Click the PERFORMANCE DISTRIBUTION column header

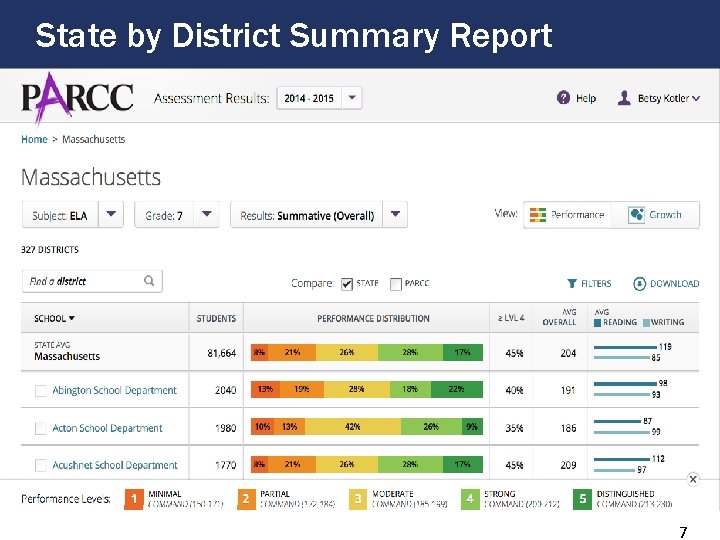coord(373,318)
